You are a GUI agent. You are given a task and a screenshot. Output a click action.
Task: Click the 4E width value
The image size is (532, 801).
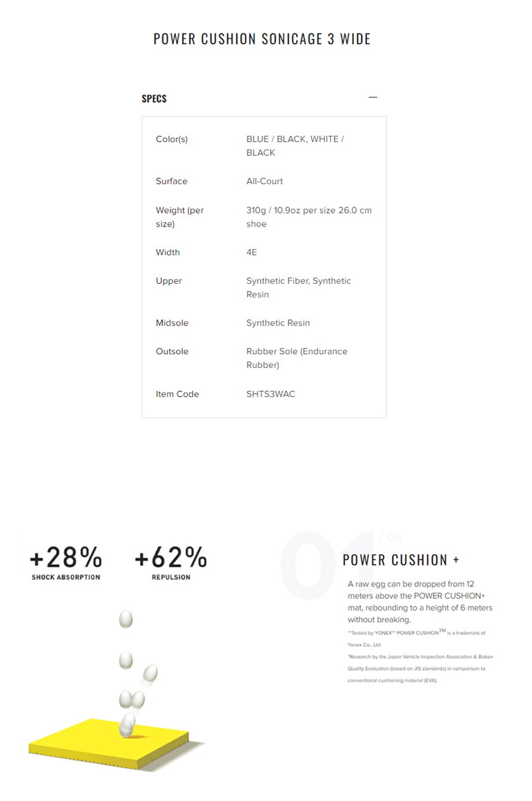[x=252, y=252]
